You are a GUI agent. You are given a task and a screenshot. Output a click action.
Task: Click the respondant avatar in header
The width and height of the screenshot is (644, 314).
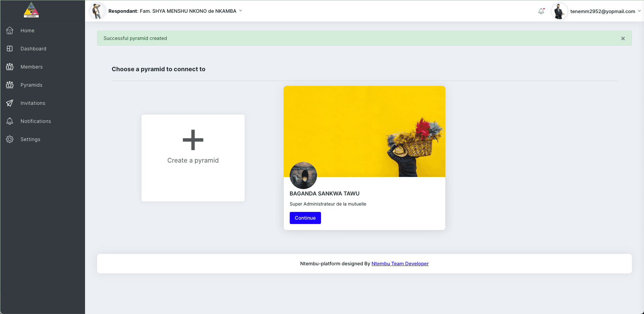coord(97,11)
